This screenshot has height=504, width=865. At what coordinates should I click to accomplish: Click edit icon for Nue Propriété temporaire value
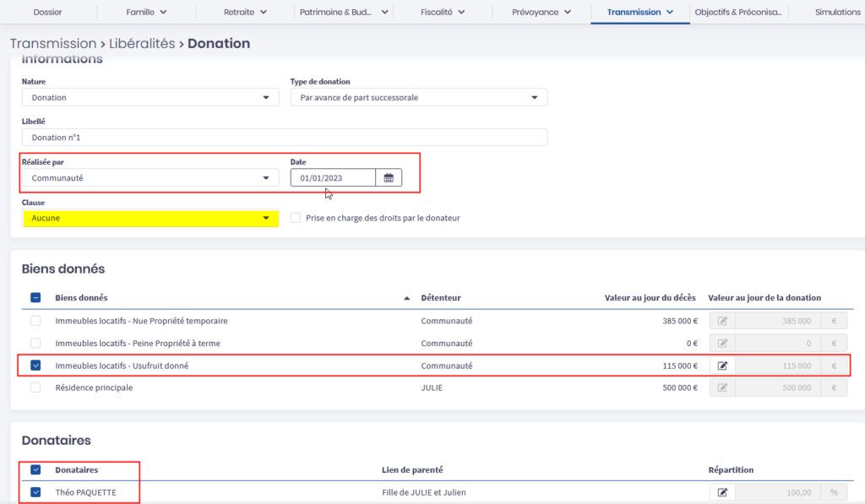pyautogui.click(x=722, y=321)
